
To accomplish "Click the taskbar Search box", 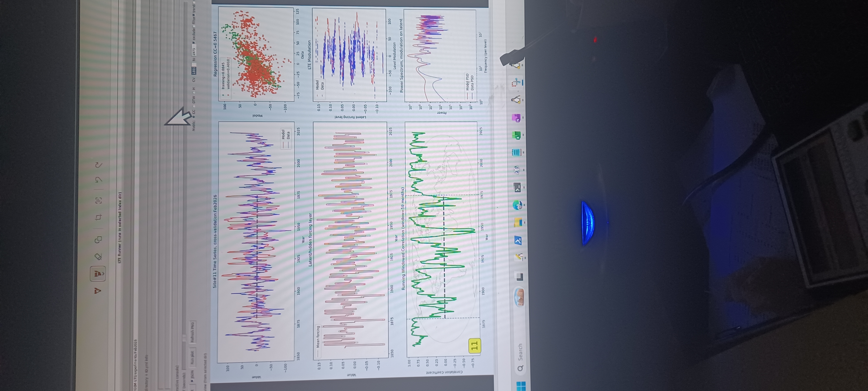I will (x=520, y=357).
